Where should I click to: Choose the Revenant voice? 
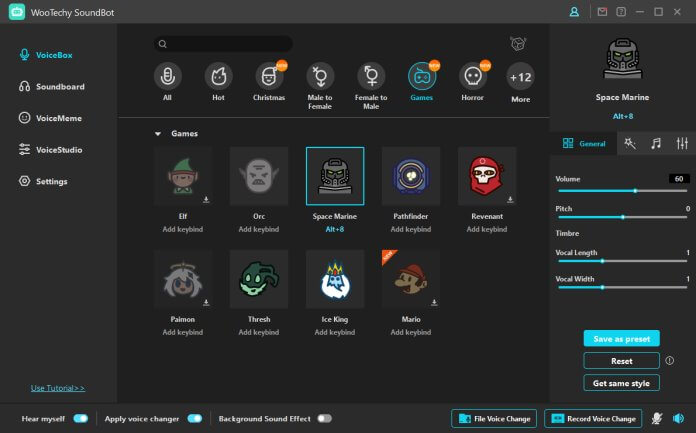coord(487,176)
